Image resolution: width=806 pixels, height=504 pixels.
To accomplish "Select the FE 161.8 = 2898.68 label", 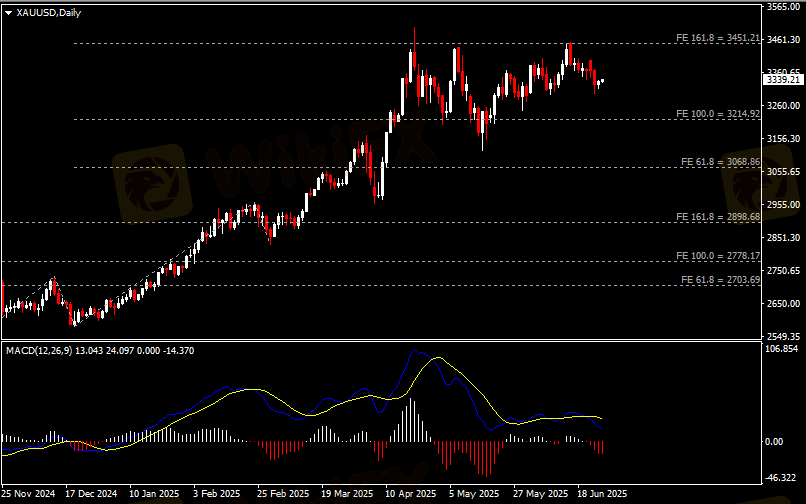I will click(718, 217).
